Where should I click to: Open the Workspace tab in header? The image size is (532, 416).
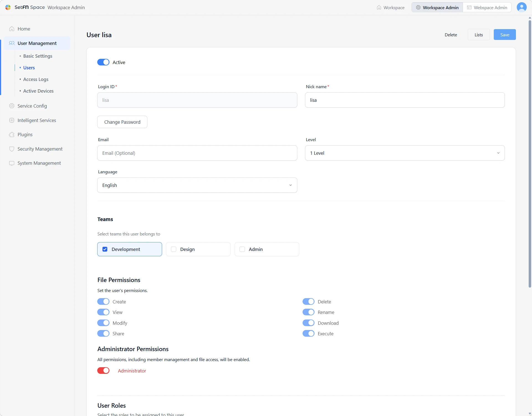tap(390, 7)
